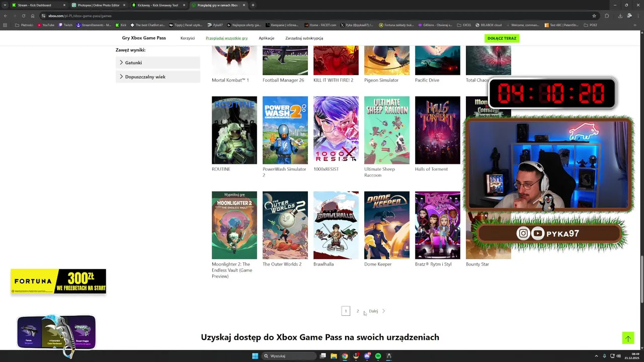Open the ROUTINE game cover
This screenshot has width=644, height=362.
click(234, 130)
